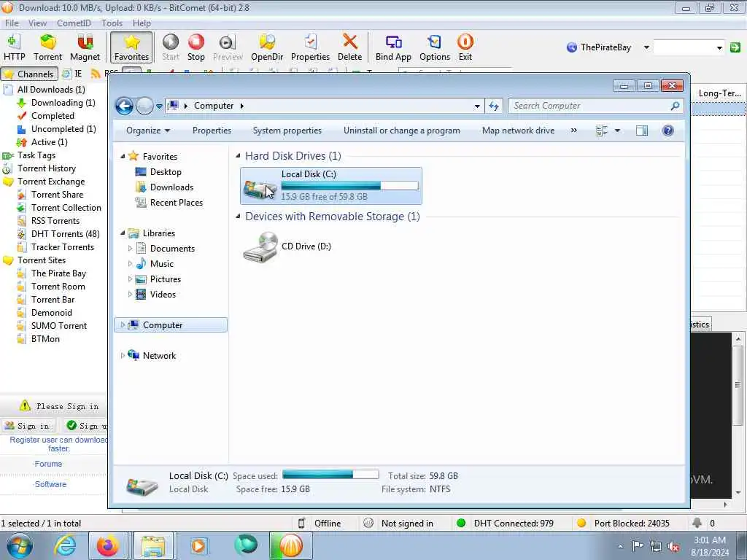The image size is (747, 560).
Task: Open the CometID menu
Action: point(74,23)
